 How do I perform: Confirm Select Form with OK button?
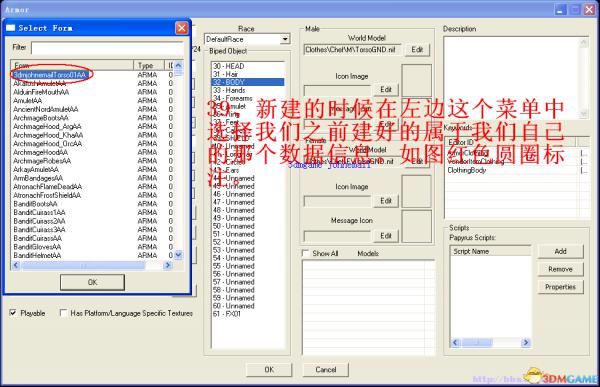(92, 282)
